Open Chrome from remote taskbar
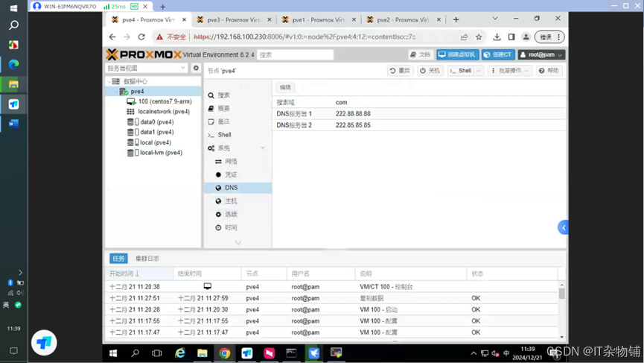644x363 pixels. click(x=224, y=353)
